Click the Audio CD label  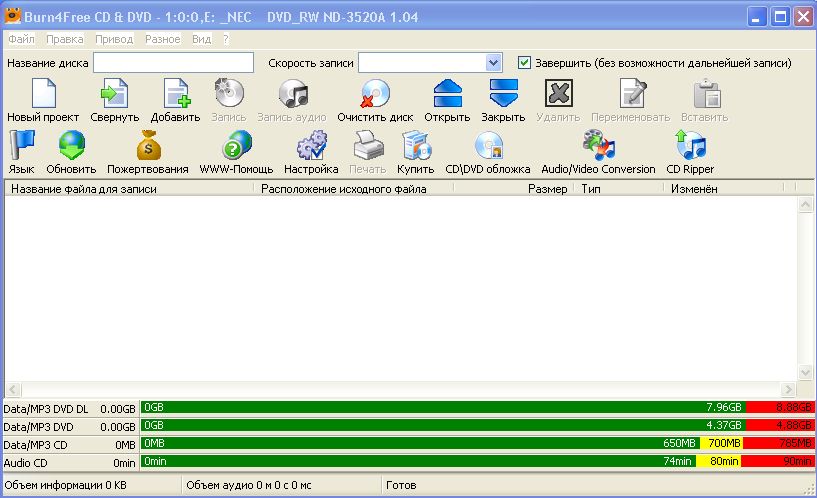click(x=26, y=463)
